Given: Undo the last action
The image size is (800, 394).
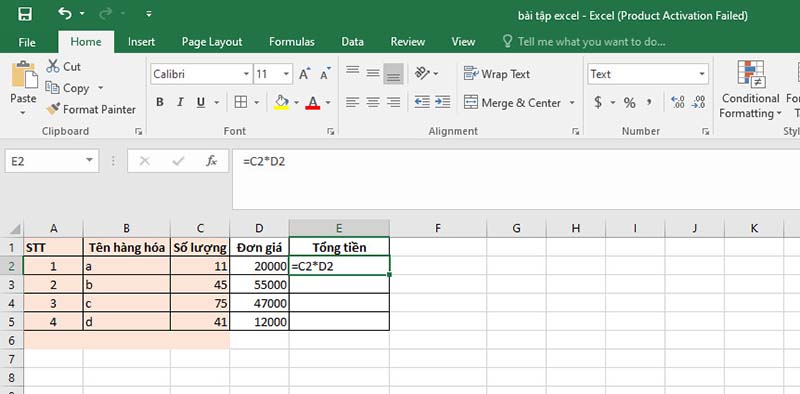Looking at the screenshot, I should 64,13.
